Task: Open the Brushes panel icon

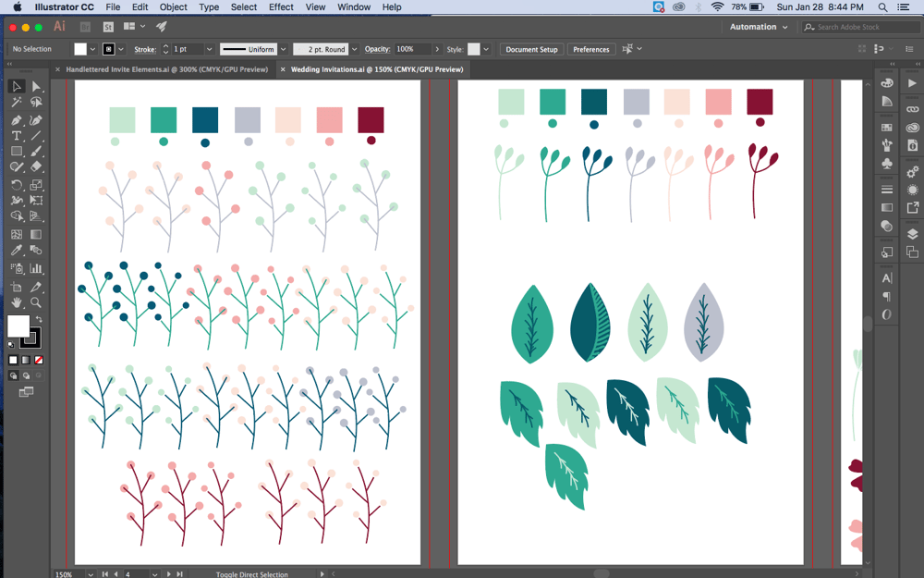Action: click(x=886, y=145)
